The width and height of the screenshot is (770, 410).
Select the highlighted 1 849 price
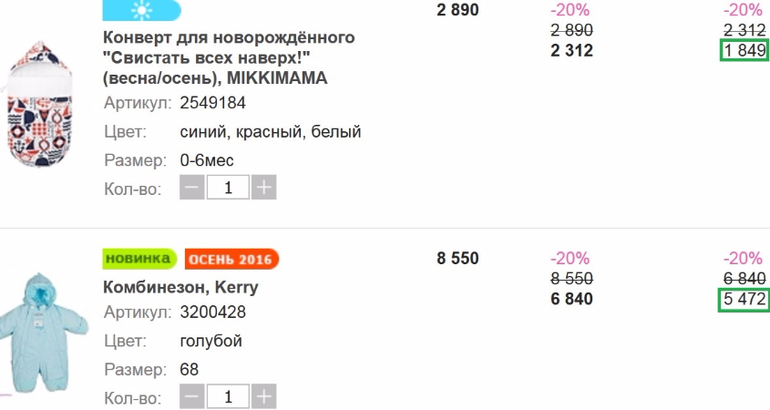coord(744,51)
